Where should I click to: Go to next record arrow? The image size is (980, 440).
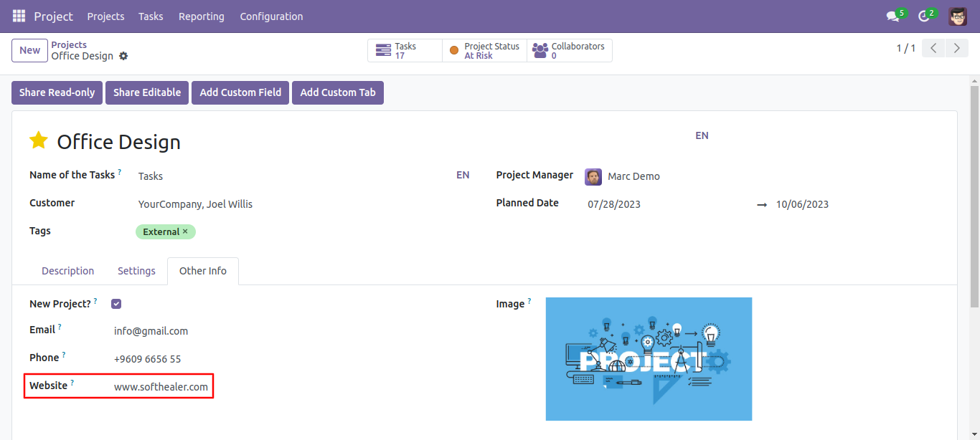[x=956, y=48]
